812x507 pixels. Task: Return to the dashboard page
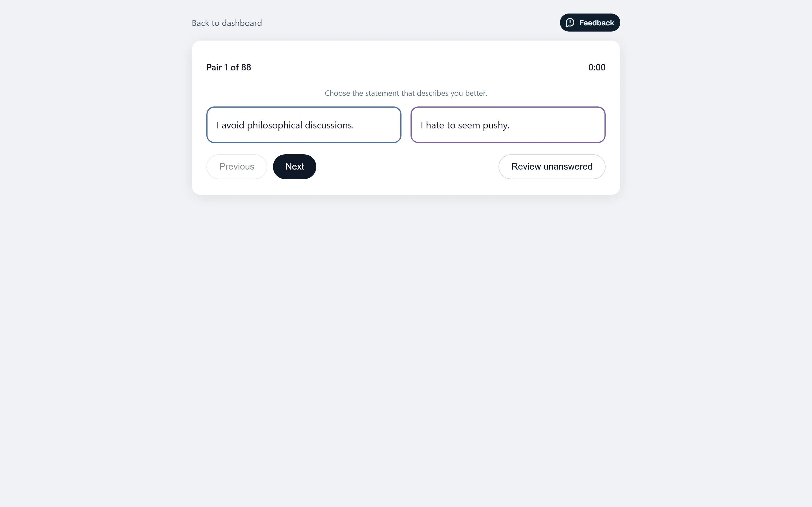[227, 23]
